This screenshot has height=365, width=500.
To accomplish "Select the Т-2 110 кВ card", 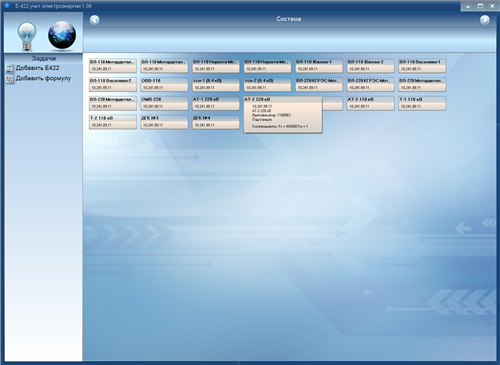I will pos(113,122).
